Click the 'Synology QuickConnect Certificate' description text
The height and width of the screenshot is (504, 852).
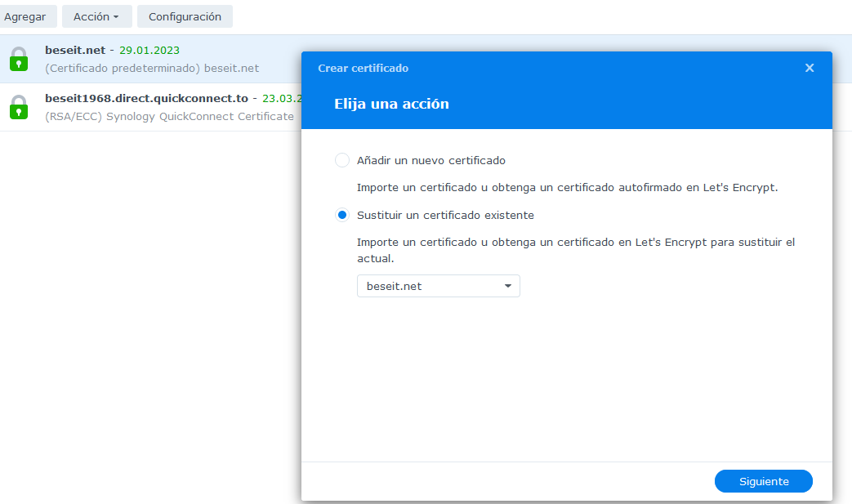click(199, 116)
